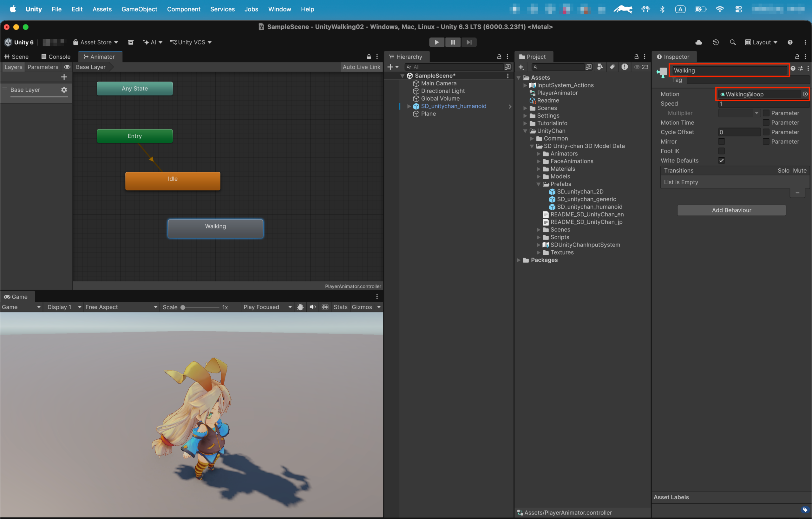Click the Step frame button
The image size is (812, 519).
(x=469, y=42)
